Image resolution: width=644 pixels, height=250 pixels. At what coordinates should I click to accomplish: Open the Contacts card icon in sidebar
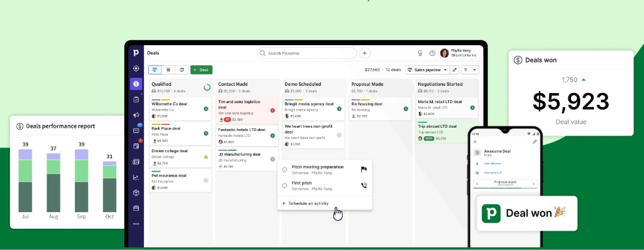(x=136, y=162)
